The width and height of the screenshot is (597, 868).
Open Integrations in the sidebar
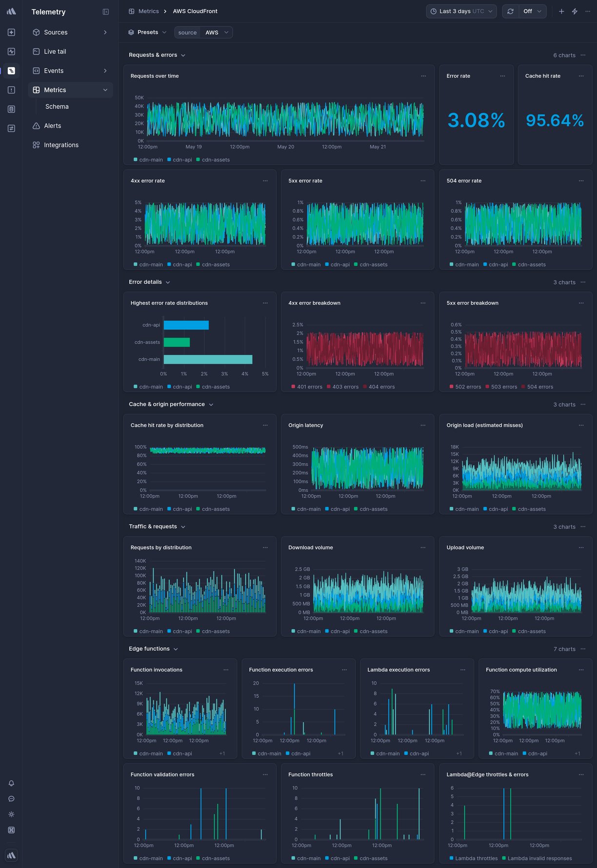70,145
